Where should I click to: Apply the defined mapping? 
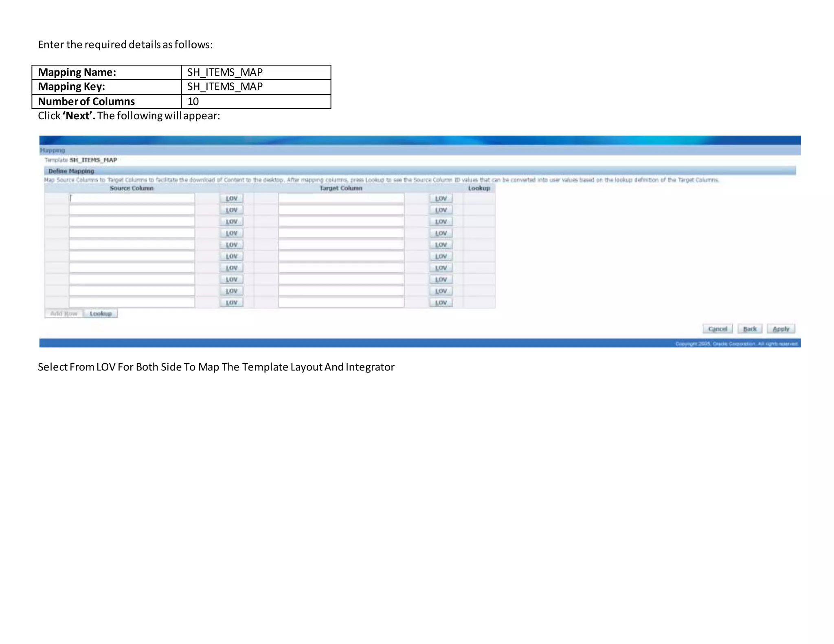coord(781,329)
